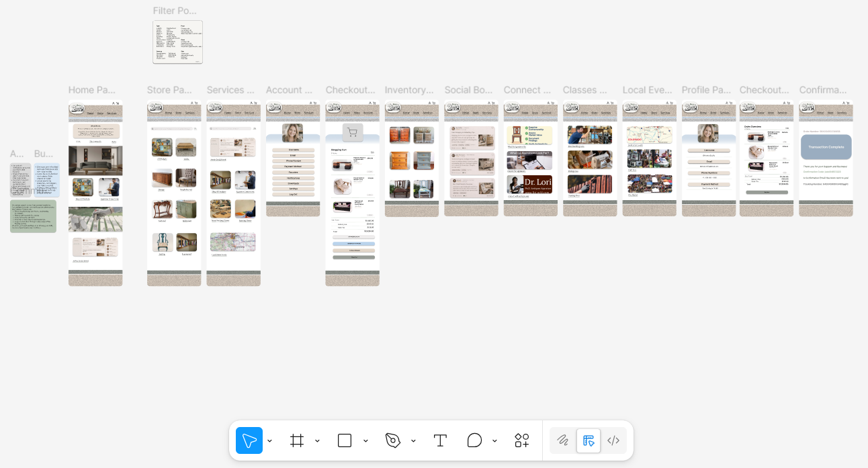Expand the Comment tools dropdown arrow
The height and width of the screenshot is (468, 868).
(x=494, y=440)
